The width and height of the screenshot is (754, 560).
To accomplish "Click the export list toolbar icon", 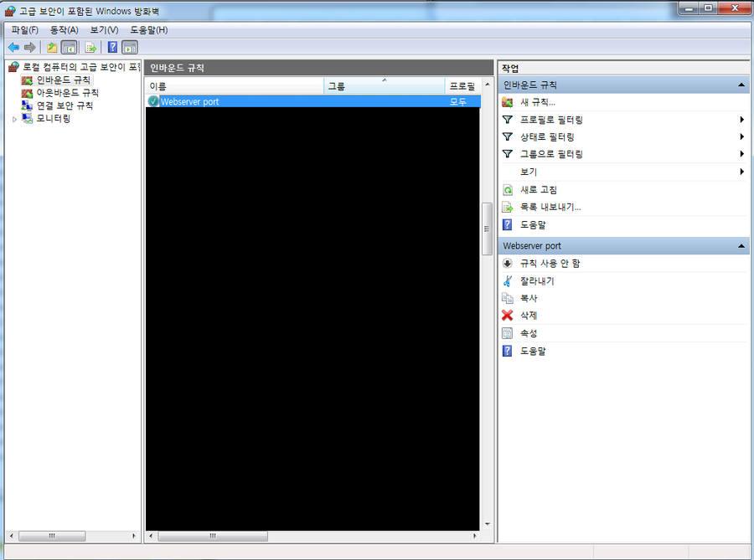I will click(90, 47).
